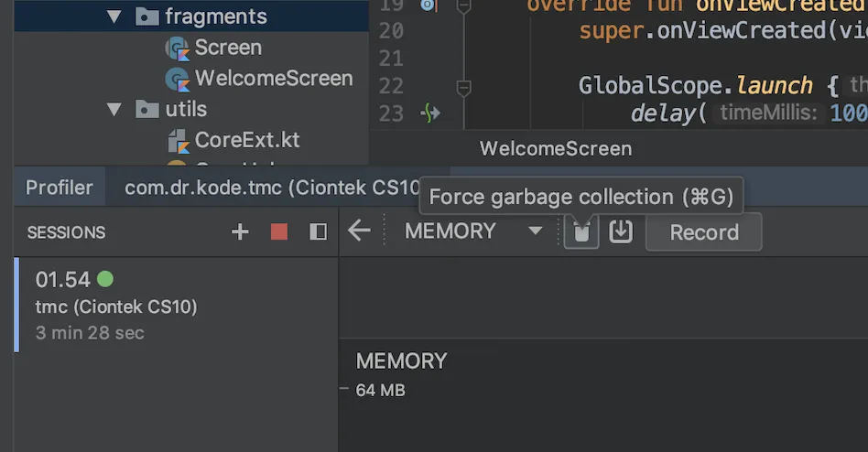Toggle the fold marker on line 22
Screen dimensions: 868x452
click(x=464, y=88)
